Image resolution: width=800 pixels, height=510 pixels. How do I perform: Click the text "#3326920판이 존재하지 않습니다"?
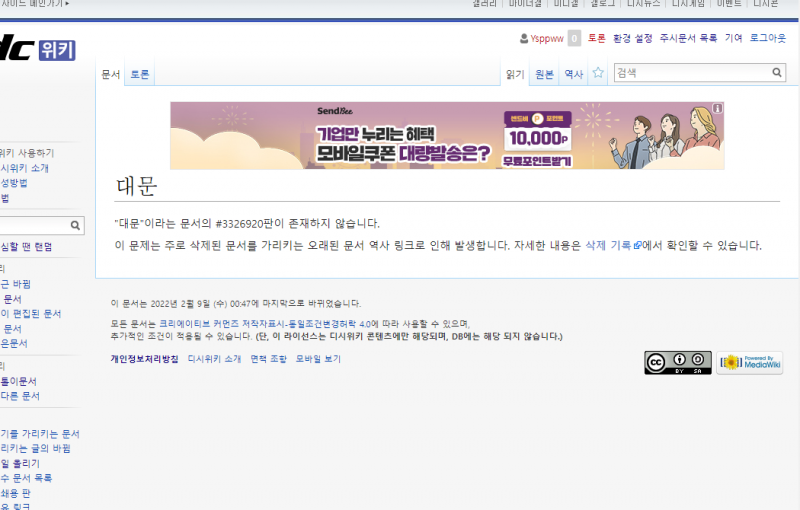click(x=297, y=224)
